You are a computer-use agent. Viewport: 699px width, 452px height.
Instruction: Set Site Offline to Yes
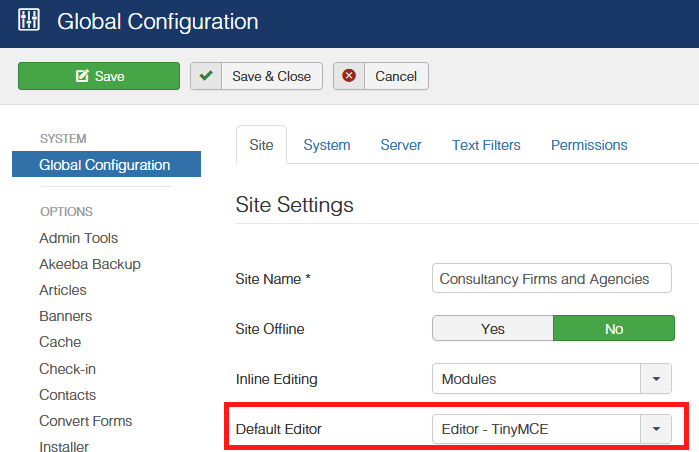[493, 329]
